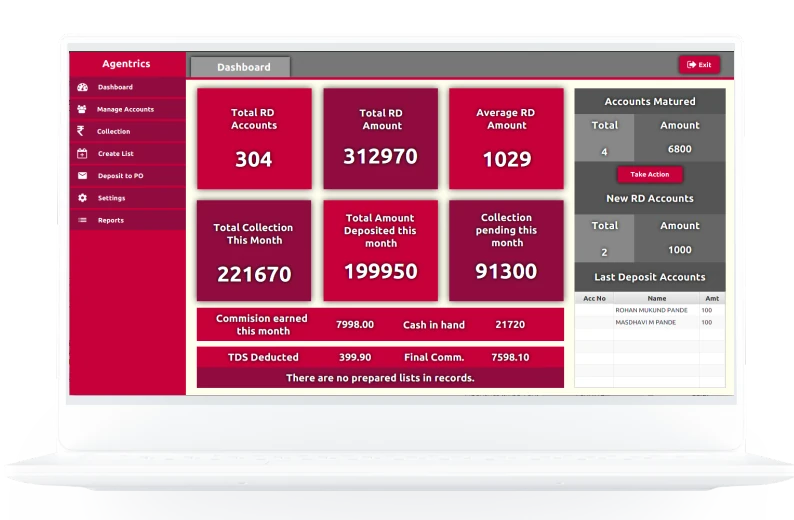
Task: Select the Average RD Amount tile
Action: [x=506, y=138]
